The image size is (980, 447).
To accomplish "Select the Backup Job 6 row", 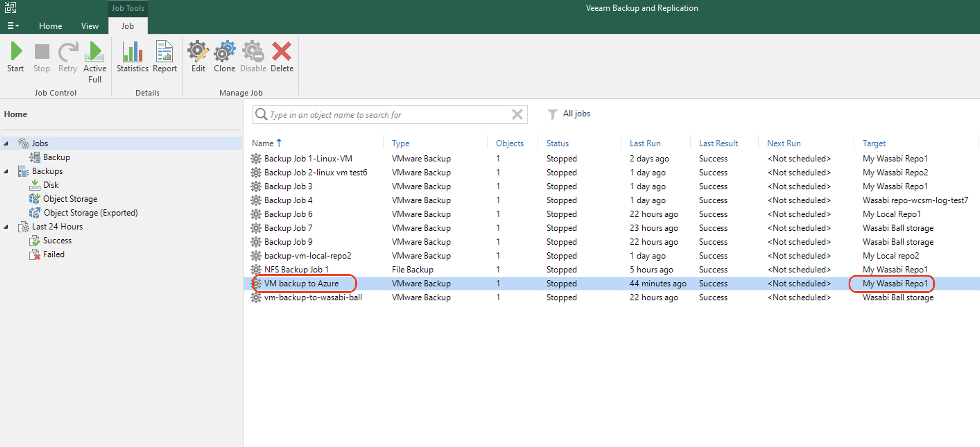I will coord(612,214).
